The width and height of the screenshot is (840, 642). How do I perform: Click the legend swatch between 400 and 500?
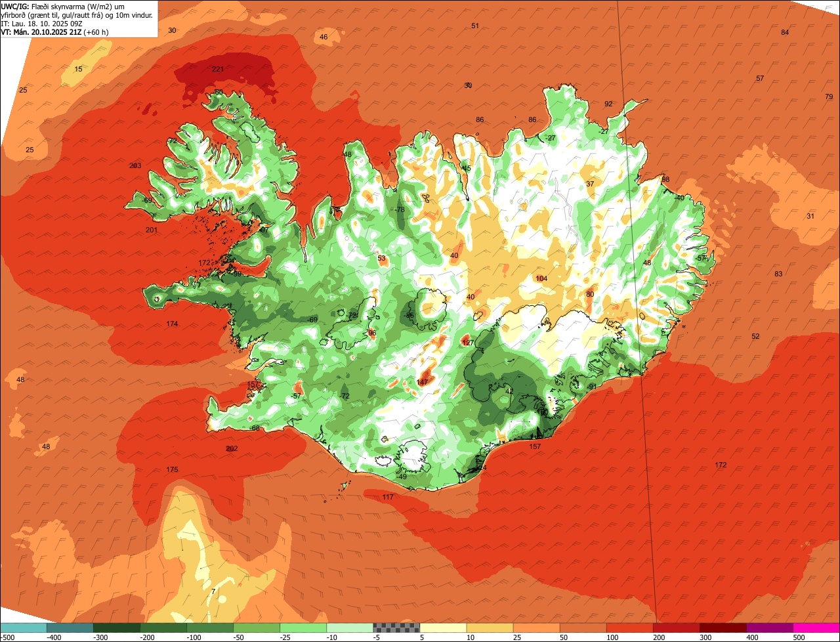pos(769,628)
